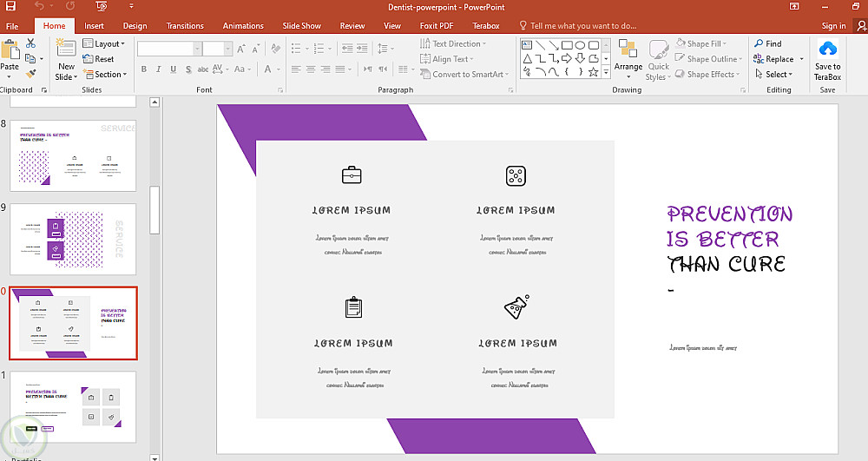Image resolution: width=868 pixels, height=461 pixels.
Task: Align text to the left
Action: 296,69
